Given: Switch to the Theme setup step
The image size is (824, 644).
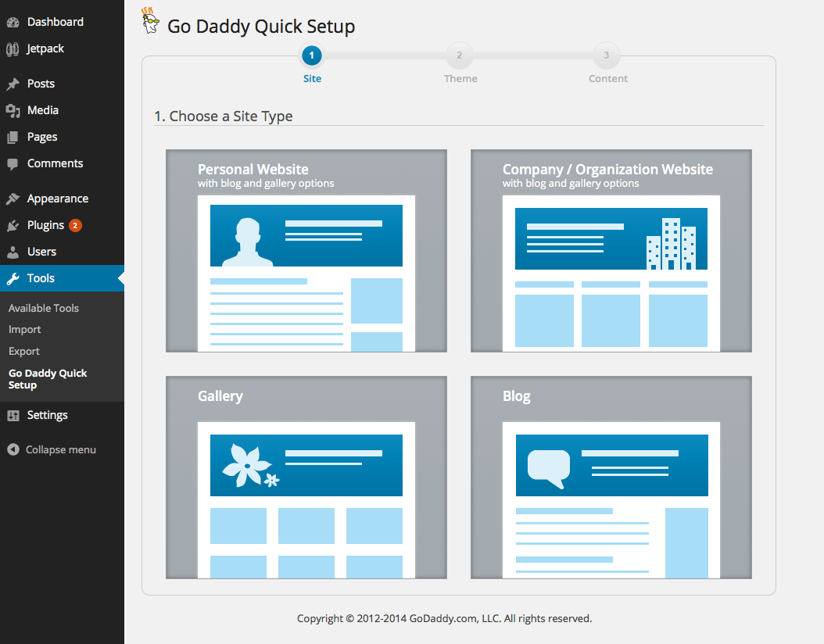Looking at the screenshot, I should pos(460,55).
